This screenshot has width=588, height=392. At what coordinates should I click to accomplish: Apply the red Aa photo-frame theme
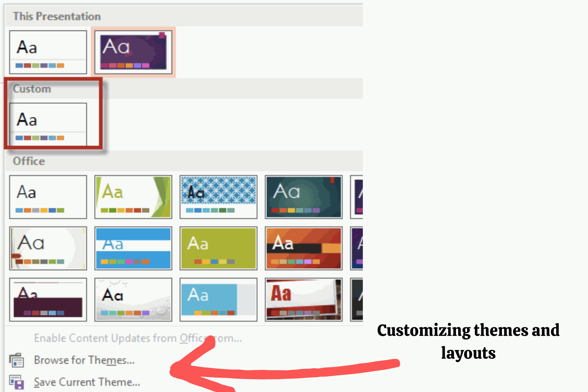[304, 299]
